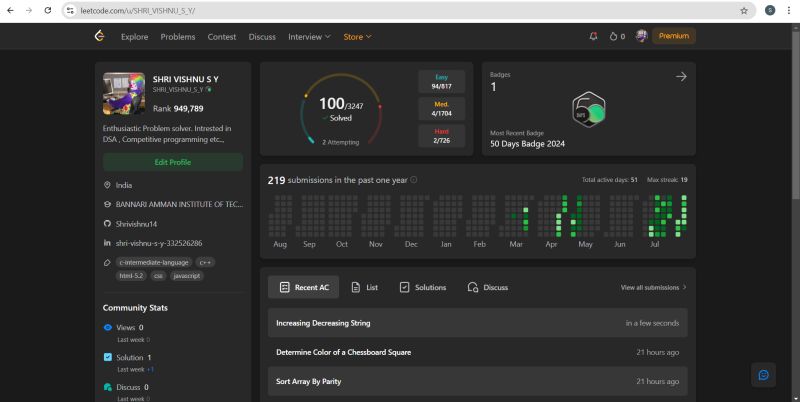Open the user avatar menu in navbar
This screenshot has height=402, width=800.
click(x=641, y=36)
